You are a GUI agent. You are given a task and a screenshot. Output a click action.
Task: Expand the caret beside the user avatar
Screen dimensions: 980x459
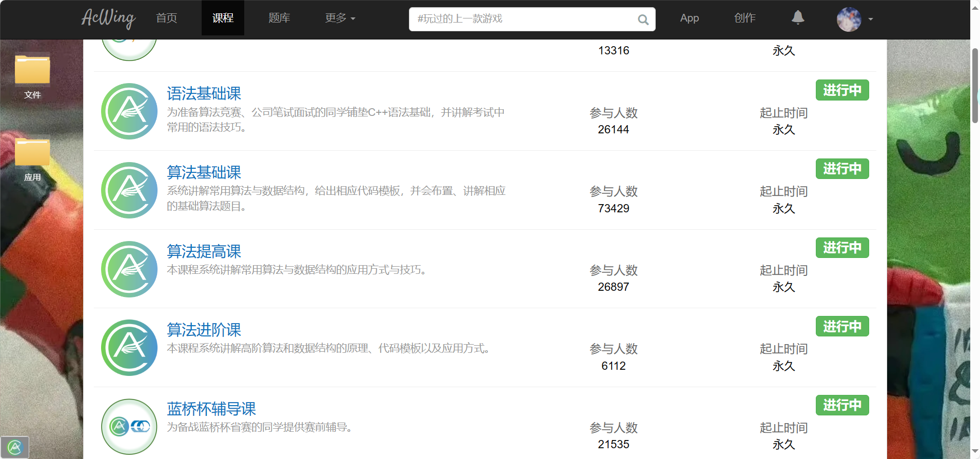(871, 19)
